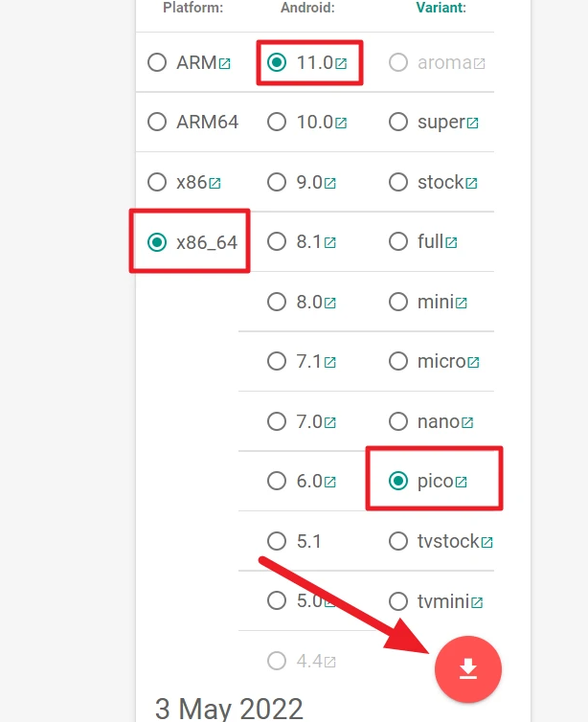588x722 pixels.
Task: Select the ARM64 platform radio button
Action: [x=157, y=122]
